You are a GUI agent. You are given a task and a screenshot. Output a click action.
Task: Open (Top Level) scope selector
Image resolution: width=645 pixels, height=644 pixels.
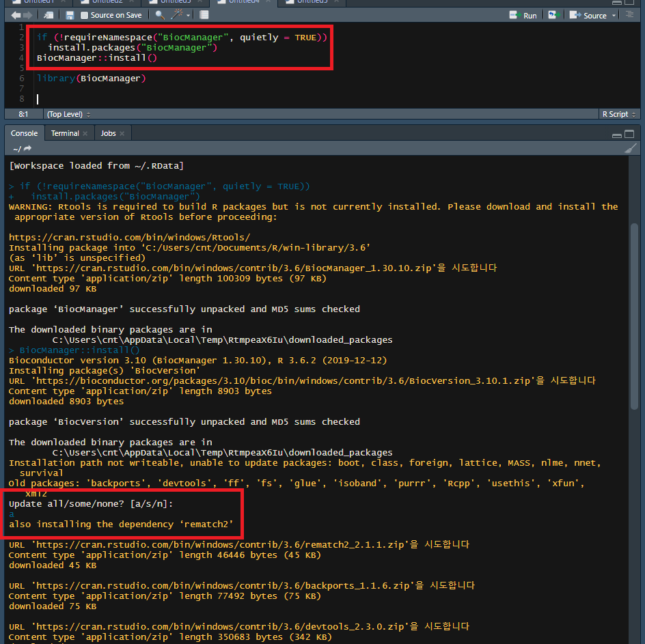click(x=68, y=114)
